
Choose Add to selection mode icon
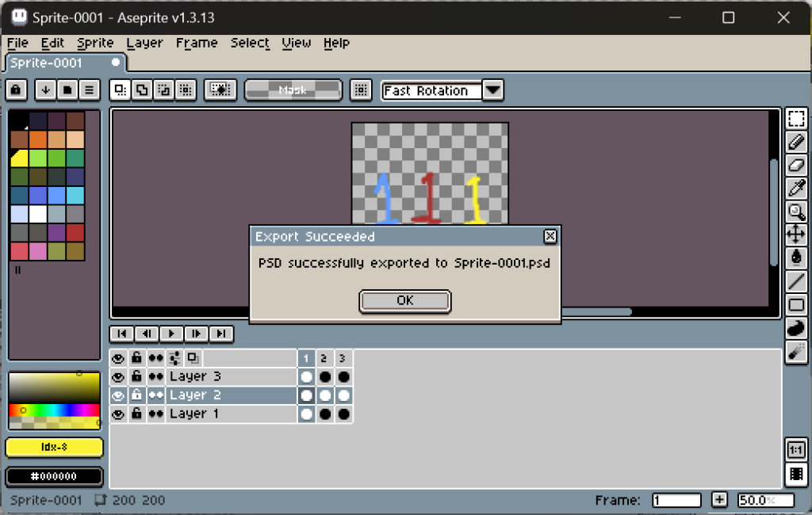142,90
